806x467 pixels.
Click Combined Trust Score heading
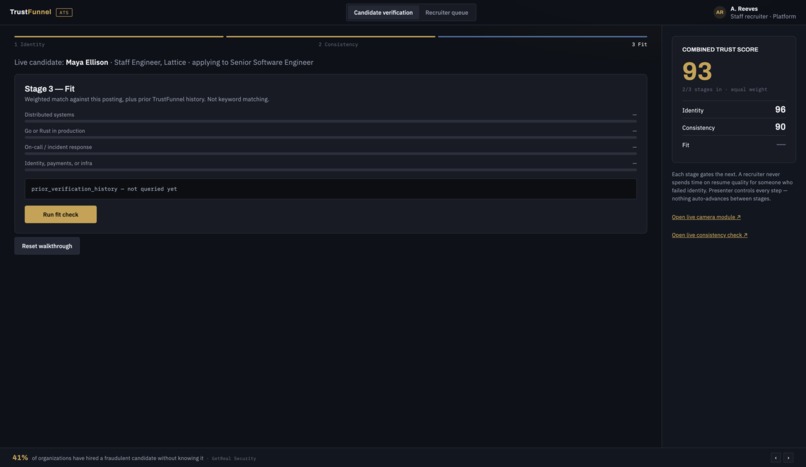click(x=720, y=49)
